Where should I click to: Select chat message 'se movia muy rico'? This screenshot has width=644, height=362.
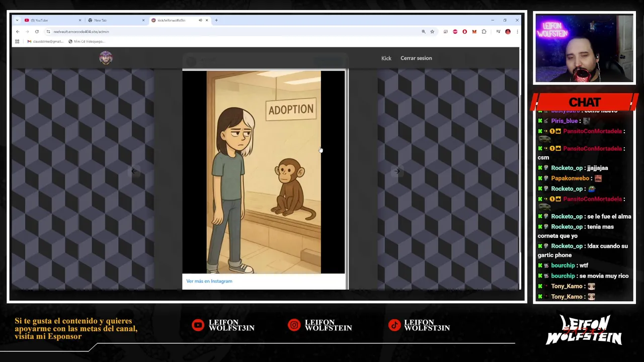tap(603, 276)
